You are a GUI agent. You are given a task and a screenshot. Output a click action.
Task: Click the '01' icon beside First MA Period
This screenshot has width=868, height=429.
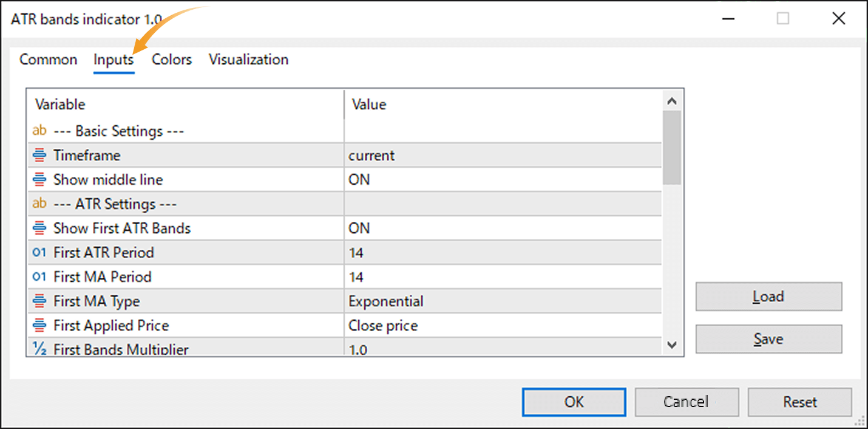[x=39, y=276]
